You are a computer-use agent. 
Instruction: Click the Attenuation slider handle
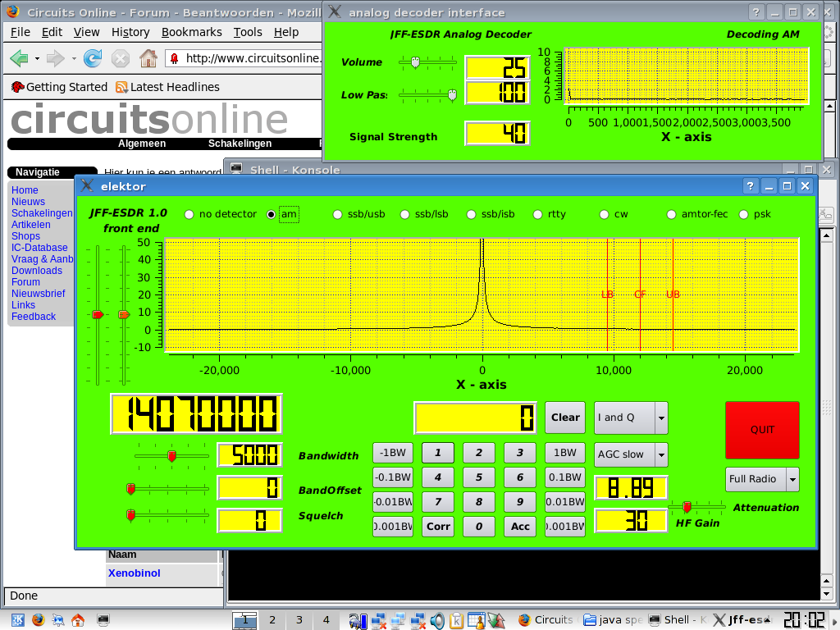pos(687,507)
